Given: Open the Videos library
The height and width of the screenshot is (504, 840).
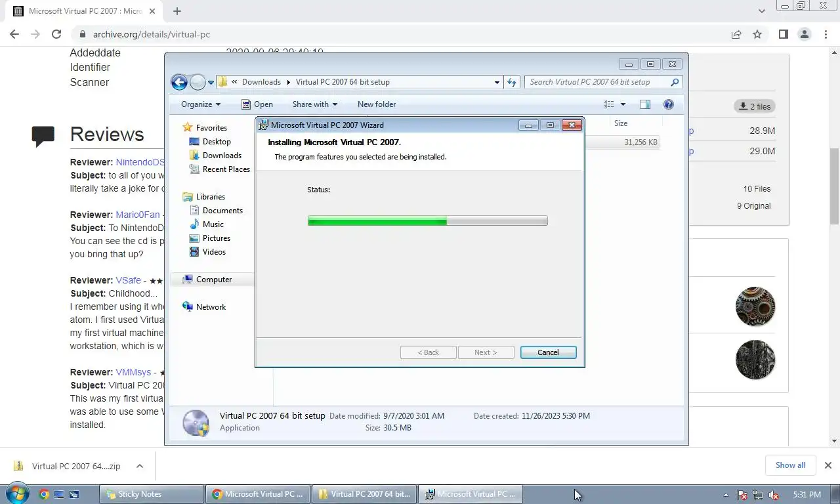Looking at the screenshot, I should pos(207,251).
